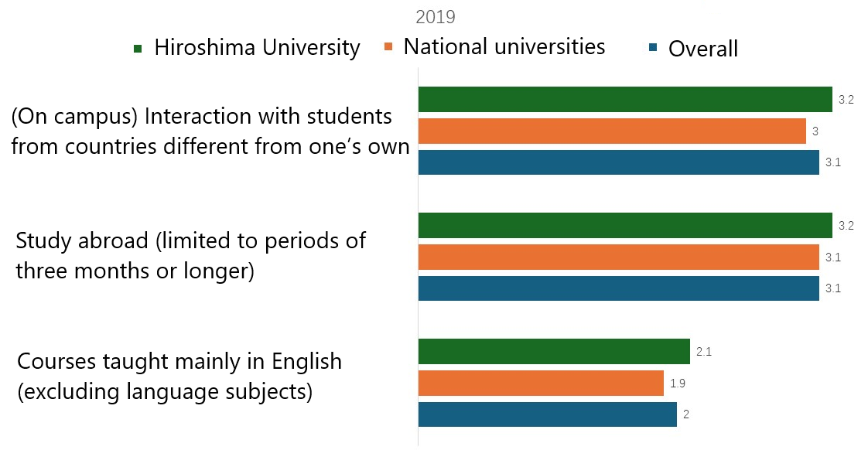Click the green Study abroad bar
The width and height of the screenshot is (868, 450).
[624, 226]
